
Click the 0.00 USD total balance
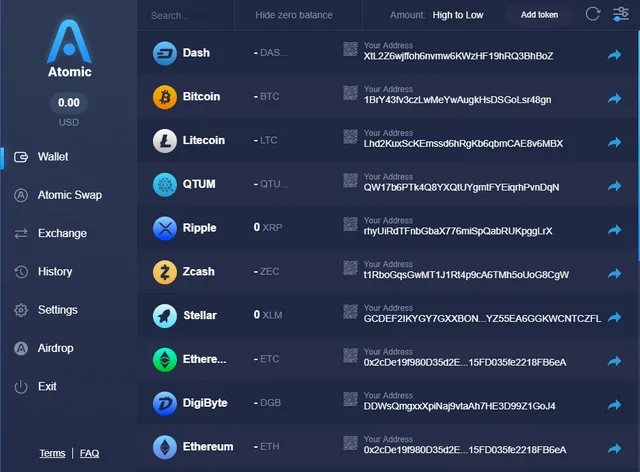click(x=69, y=102)
